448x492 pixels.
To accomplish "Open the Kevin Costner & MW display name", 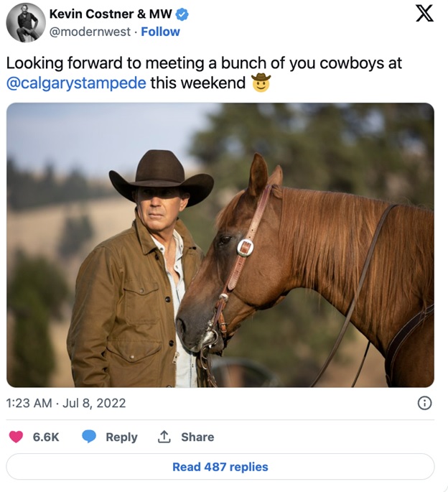I will click(x=111, y=14).
